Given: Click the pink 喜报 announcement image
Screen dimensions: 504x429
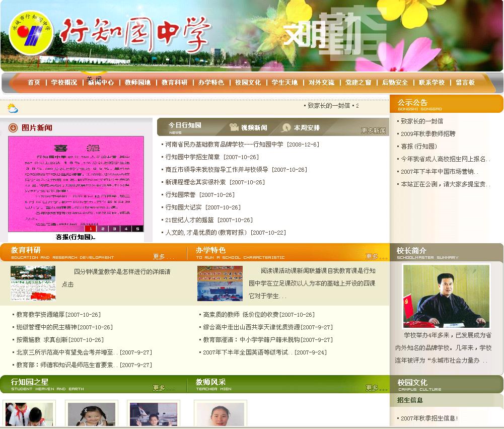Looking at the screenshot, I should tap(76, 182).
